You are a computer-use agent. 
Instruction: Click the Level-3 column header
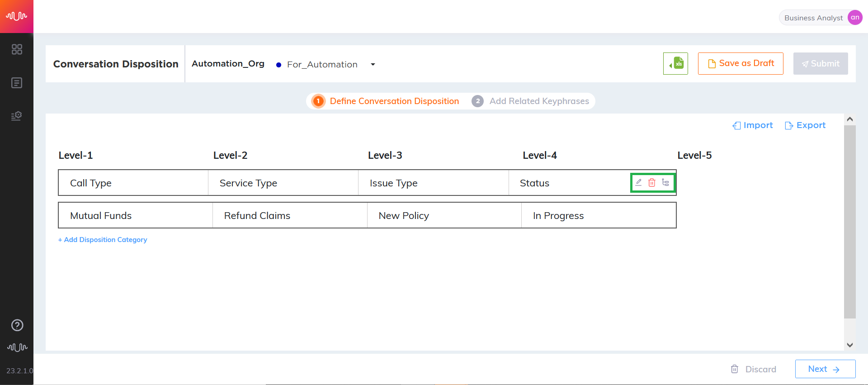pyautogui.click(x=385, y=155)
